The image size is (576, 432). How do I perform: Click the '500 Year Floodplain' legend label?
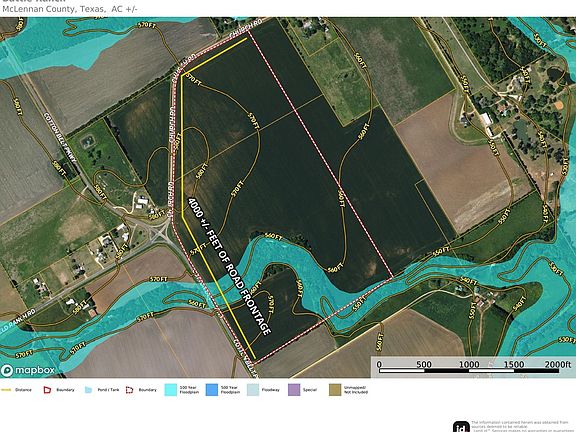pos(230,390)
